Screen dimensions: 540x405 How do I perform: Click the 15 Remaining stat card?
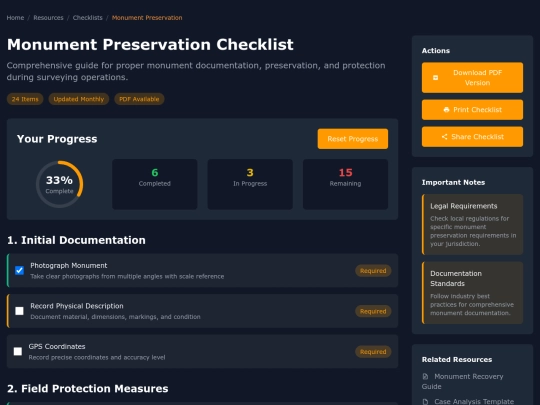[345, 184]
